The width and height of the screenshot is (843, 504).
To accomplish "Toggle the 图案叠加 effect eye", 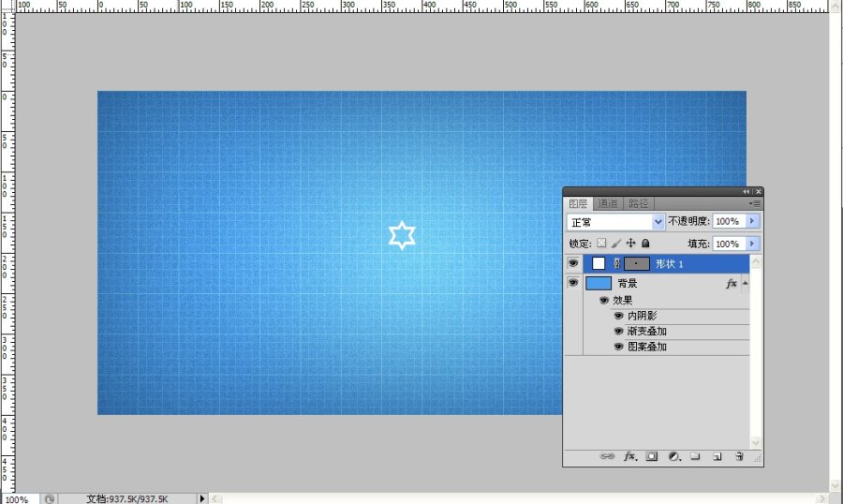I will click(618, 347).
